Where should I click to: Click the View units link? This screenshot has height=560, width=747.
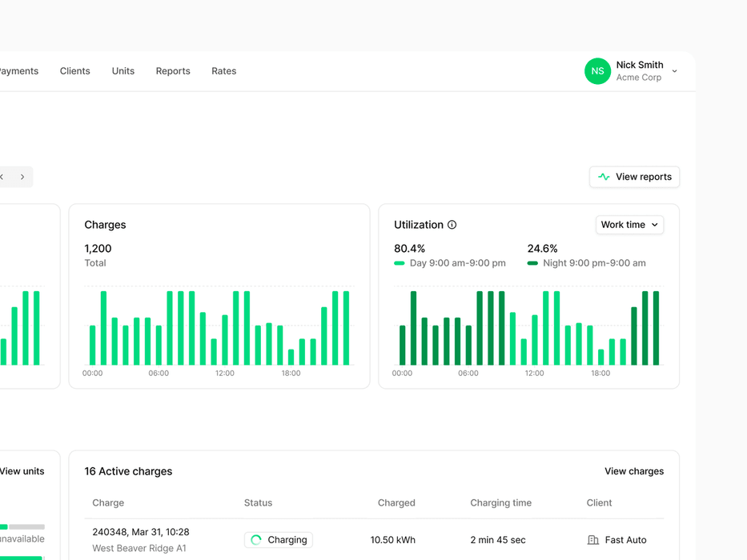tap(22, 471)
